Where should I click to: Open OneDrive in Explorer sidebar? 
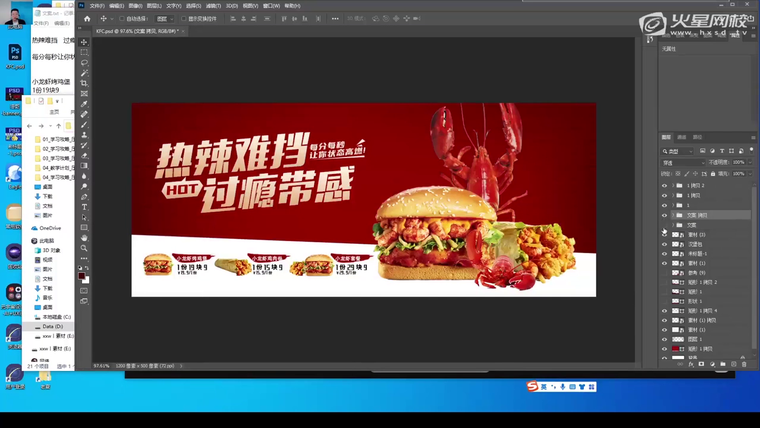50,228
